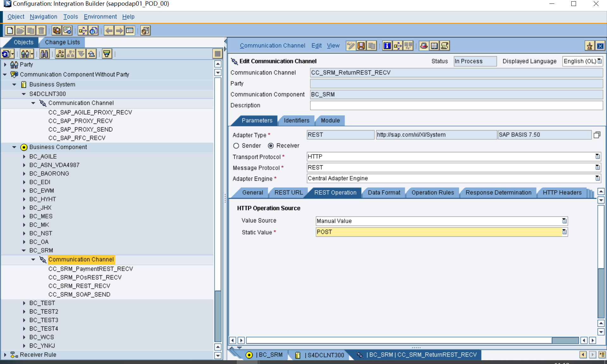
Task: Open the Data Format tab
Action: [384, 192]
